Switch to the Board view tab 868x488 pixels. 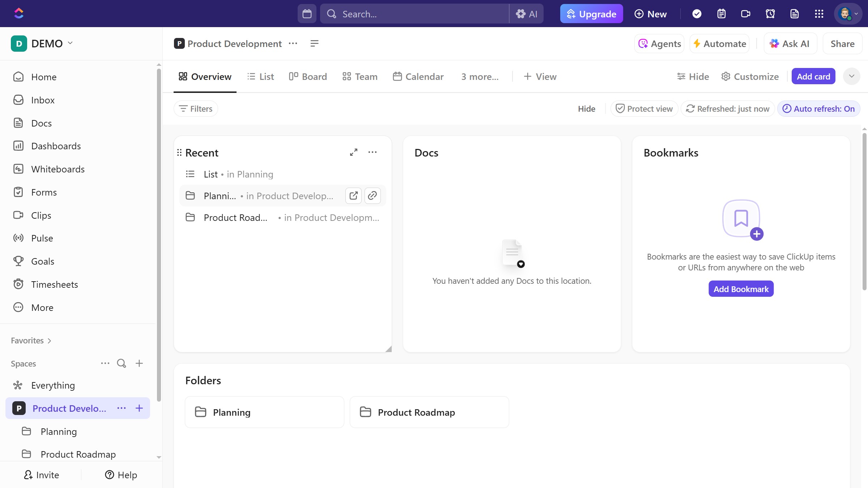pyautogui.click(x=308, y=76)
